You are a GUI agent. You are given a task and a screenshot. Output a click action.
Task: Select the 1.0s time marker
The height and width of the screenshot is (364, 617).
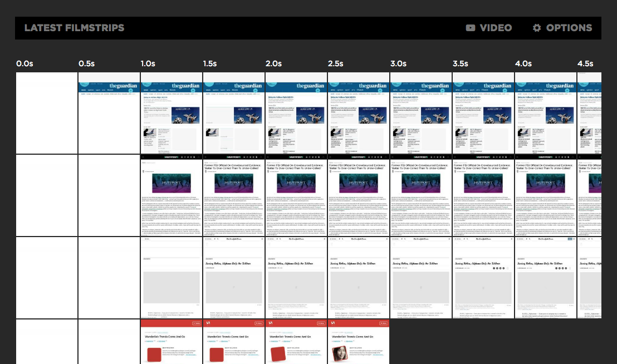coord(148,63)
